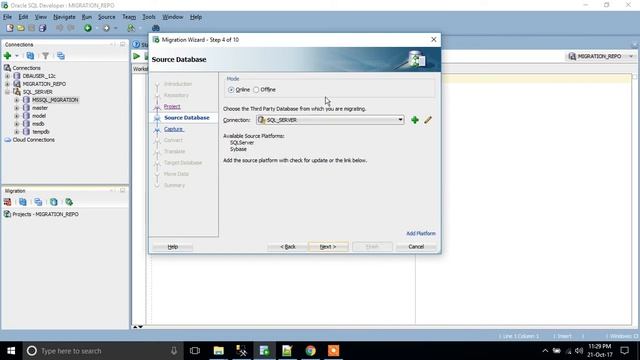
Task: Open the Window menu
Action: click(173, 17)
